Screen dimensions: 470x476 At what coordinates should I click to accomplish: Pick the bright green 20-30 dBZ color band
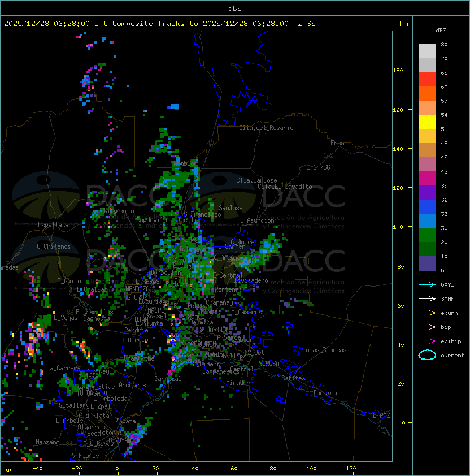[x=427, y=235]
